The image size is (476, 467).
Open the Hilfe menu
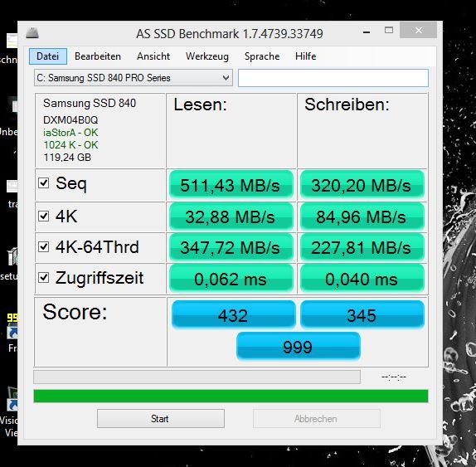tap(305, 56)
